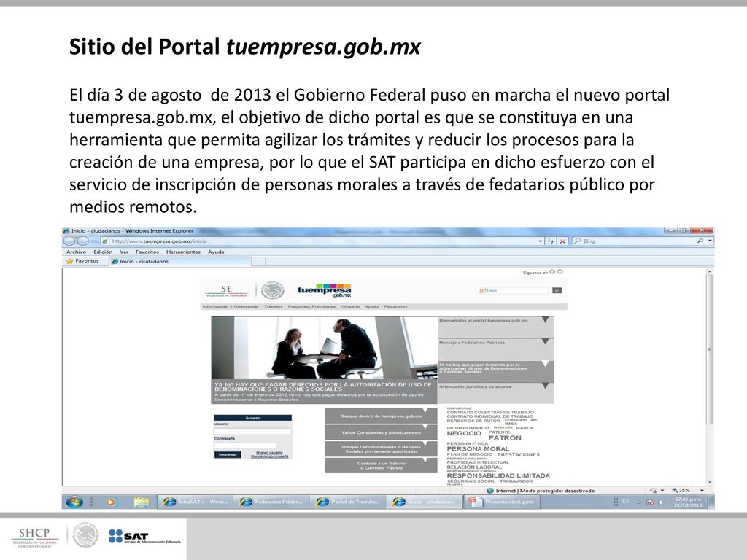Open Valide Constancias y Autorizaciones box

[x=381, y=432]
